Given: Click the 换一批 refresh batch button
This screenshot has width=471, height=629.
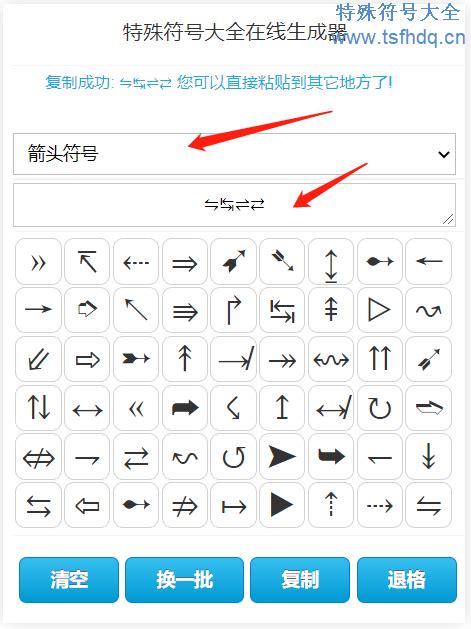Looking at the screenshot, I should click(x=185, y=580).
